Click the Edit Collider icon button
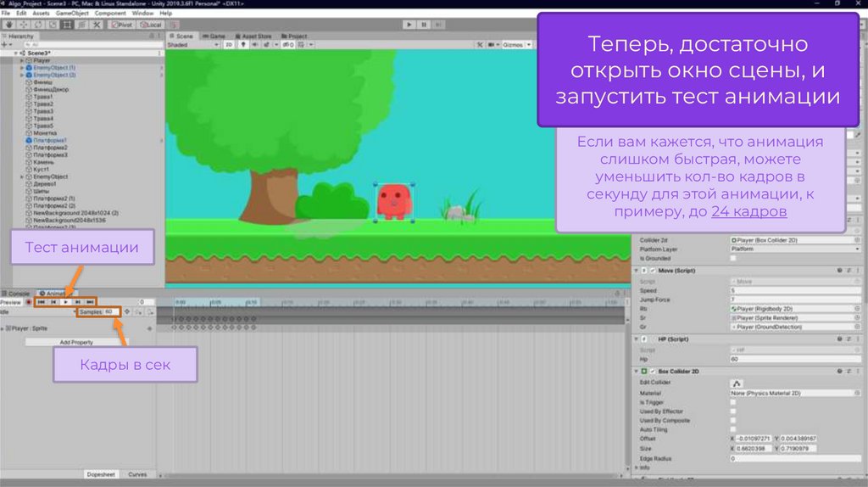This screenshot has height=487, width=868. pyautogui.click(x=737, y=383)
